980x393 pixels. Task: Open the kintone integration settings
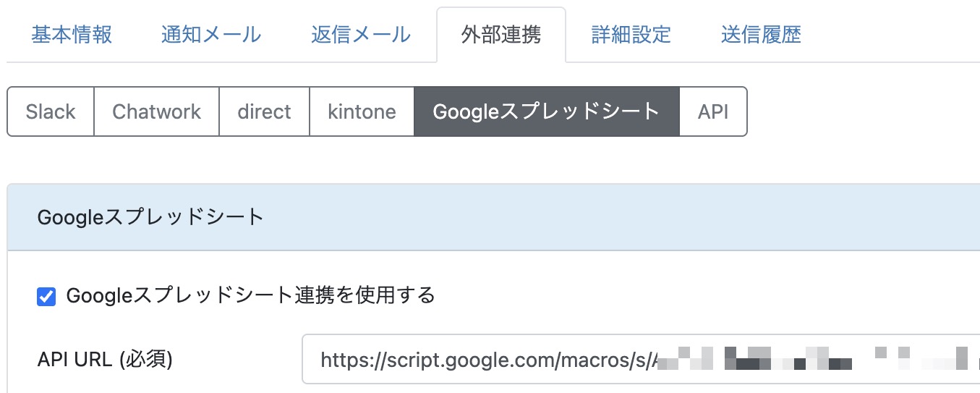pos(362,112)
